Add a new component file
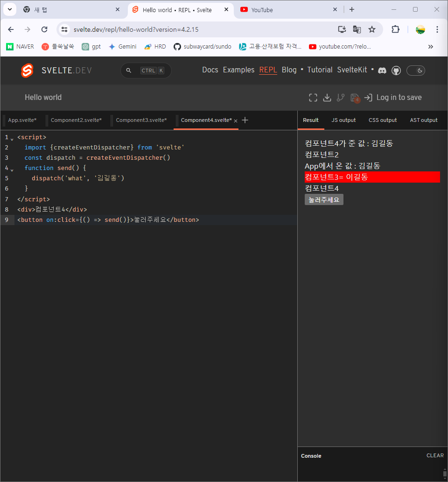This screenshot has width=448, height=482. [245, 120]
